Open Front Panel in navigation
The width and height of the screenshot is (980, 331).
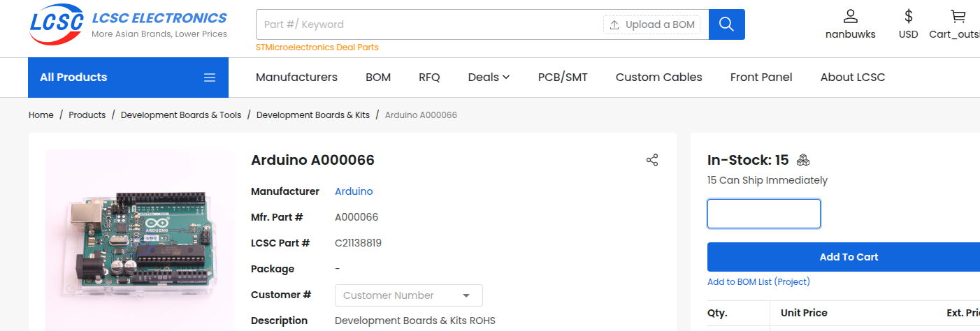tap(761, 77)
